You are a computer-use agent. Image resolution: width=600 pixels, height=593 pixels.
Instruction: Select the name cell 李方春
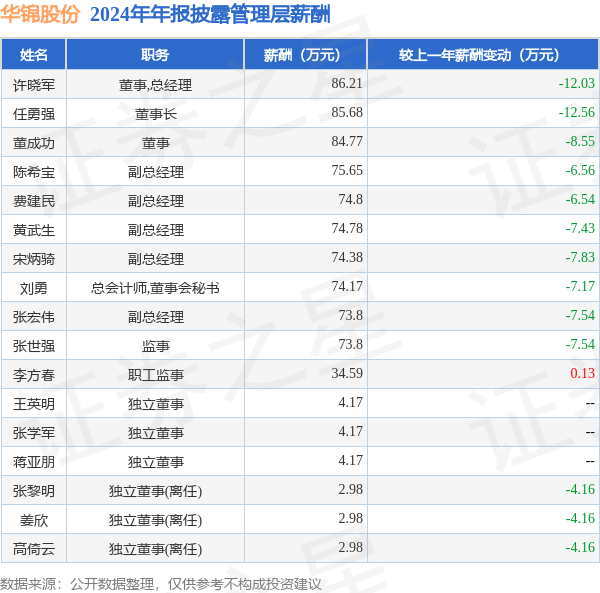click(34, 375)
